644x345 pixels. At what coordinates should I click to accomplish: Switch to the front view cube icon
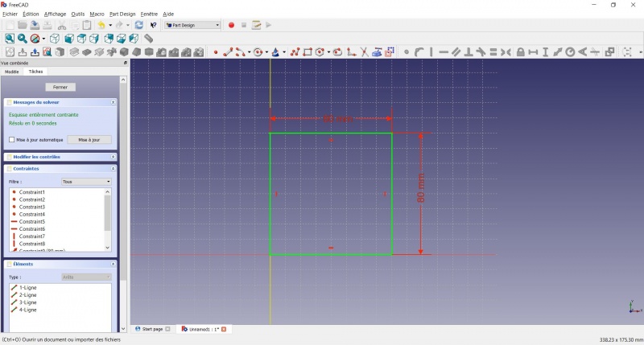[69, 39]
